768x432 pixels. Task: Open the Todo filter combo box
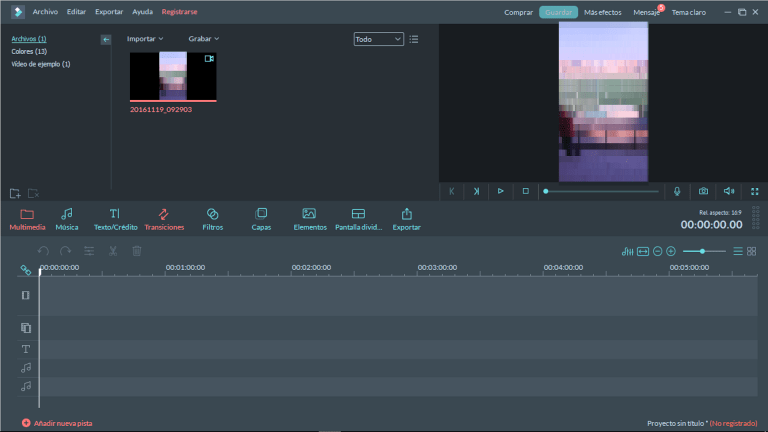pyautogui.click(x=379, y=39)
